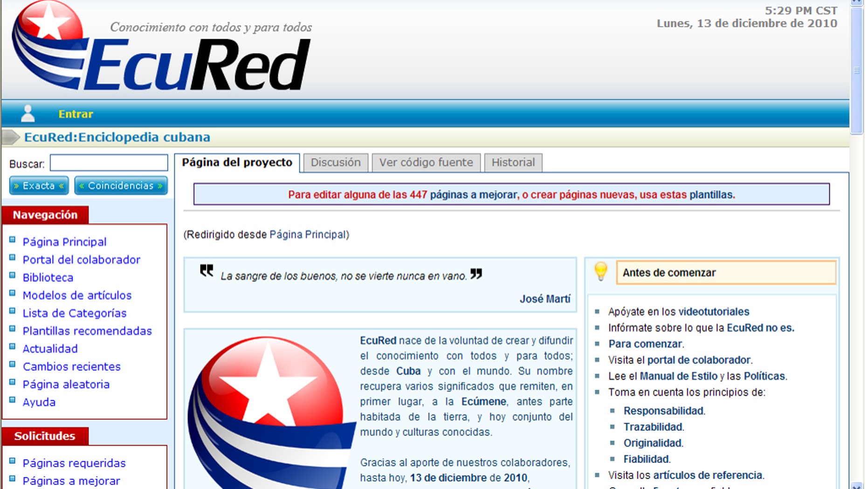Open the 'EcuRed no es' link
Image resolution: width=868 pixels, height=489 pixels.
coord(760,328)
